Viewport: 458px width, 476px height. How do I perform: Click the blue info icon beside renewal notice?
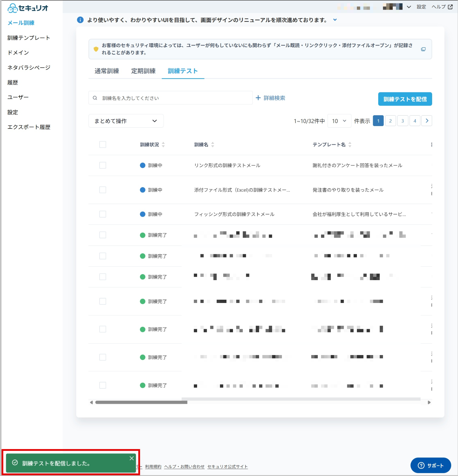pyautogui.click(x=80, y=20)
